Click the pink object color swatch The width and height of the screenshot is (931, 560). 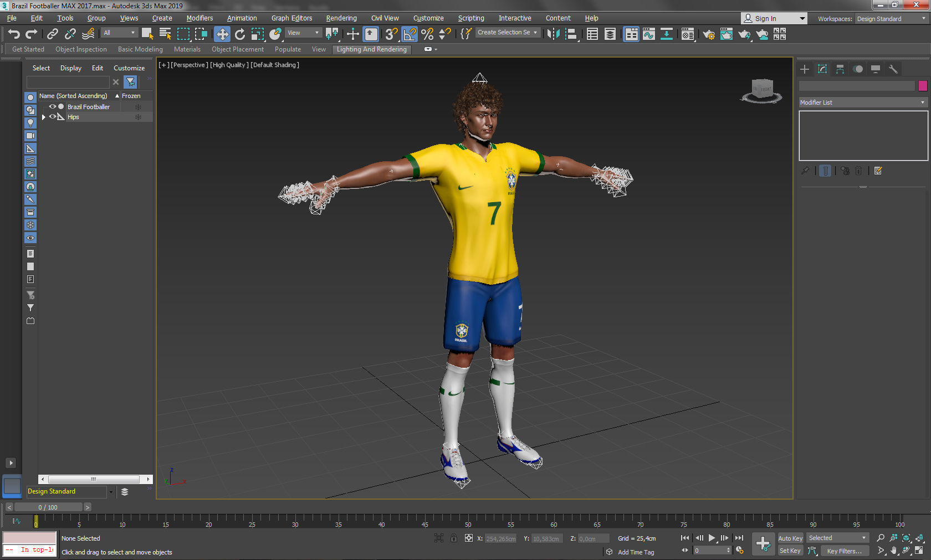(923, 86)
